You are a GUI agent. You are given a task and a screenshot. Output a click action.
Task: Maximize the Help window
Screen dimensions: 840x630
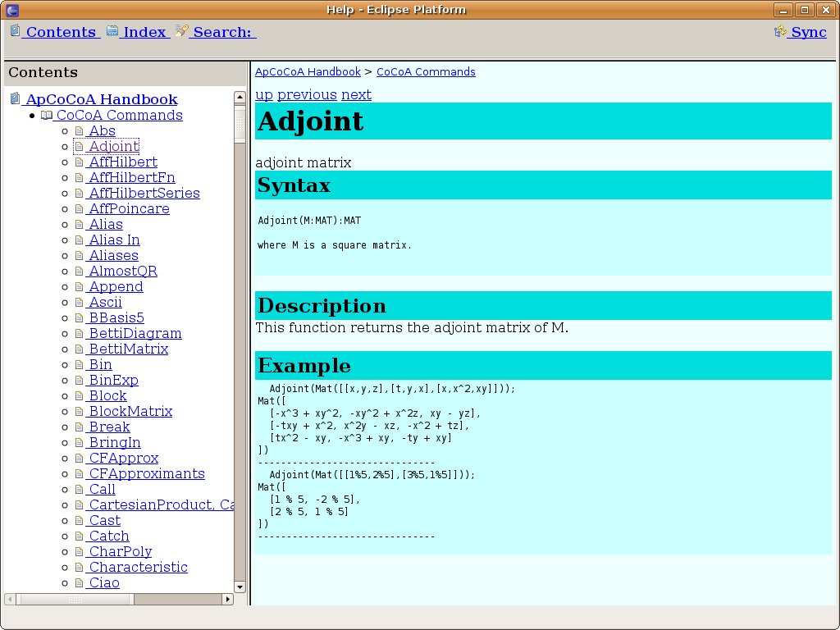804,10
